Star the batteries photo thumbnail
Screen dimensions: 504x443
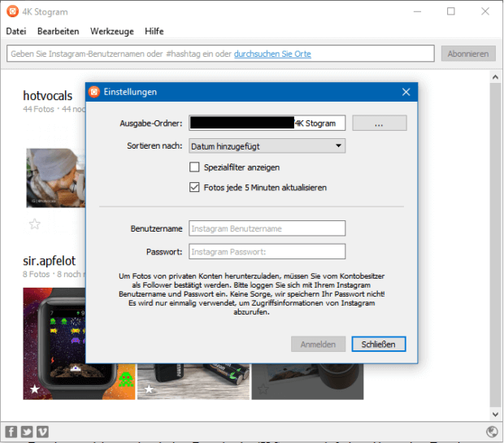150,389
